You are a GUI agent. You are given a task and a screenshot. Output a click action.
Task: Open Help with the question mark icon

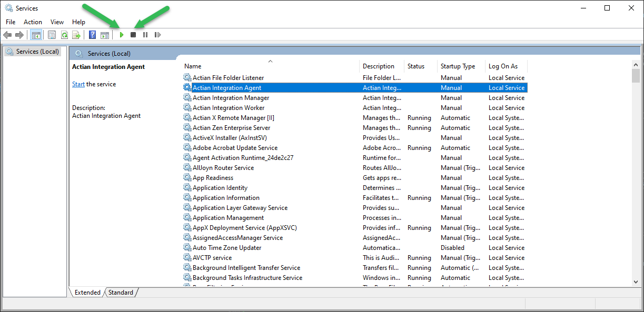pyautogui.click(x=92, y=35)
